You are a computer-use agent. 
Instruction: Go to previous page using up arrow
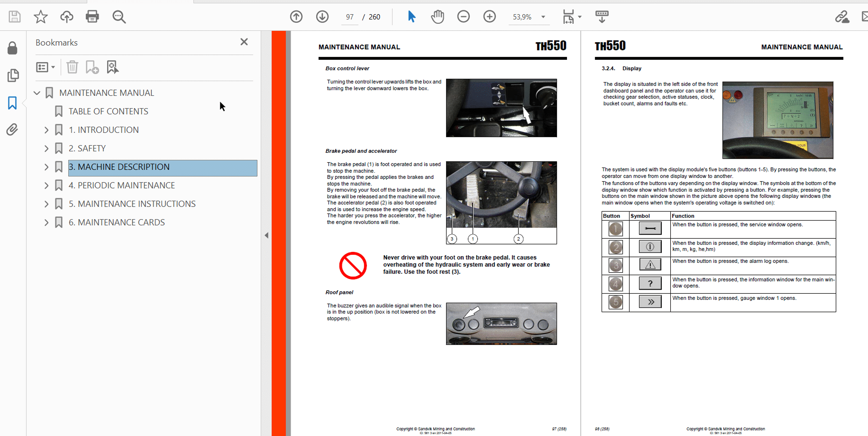click(x=296, y=17)
